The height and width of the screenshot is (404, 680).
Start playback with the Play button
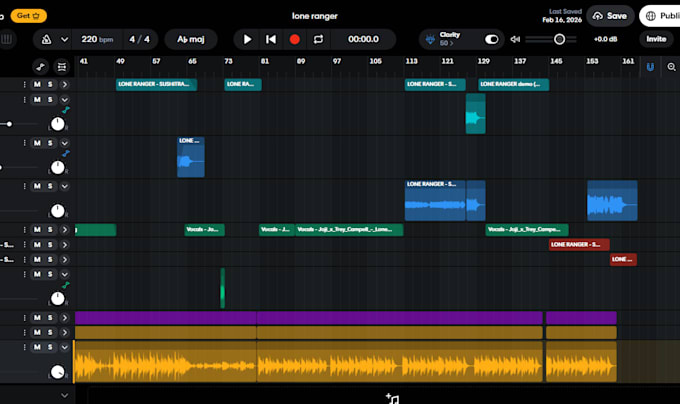point(247,39)
